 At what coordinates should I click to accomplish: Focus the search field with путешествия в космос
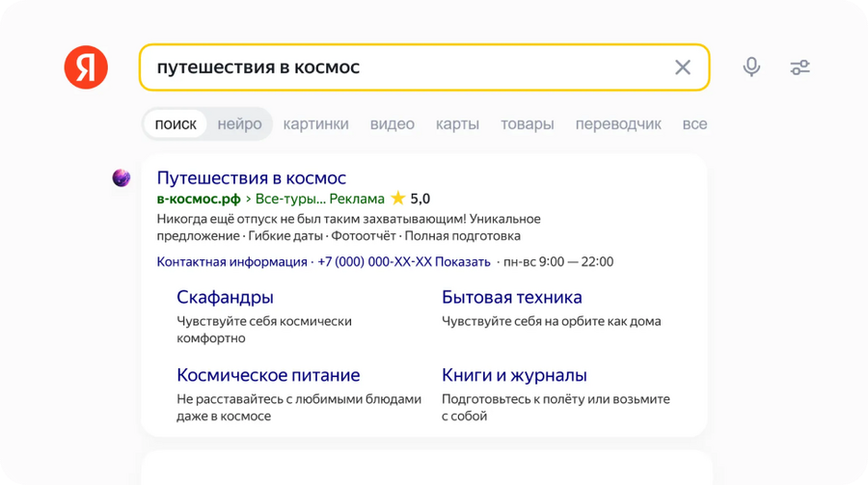coord(424,67)
